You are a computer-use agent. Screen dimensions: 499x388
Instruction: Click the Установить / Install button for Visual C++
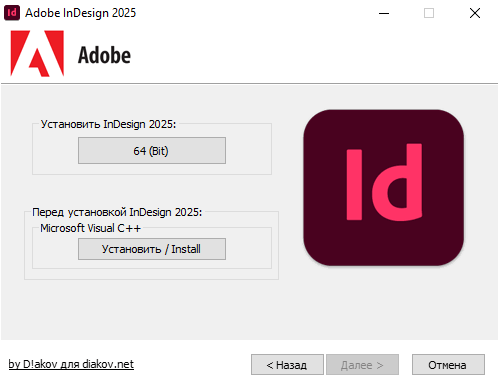152,249
